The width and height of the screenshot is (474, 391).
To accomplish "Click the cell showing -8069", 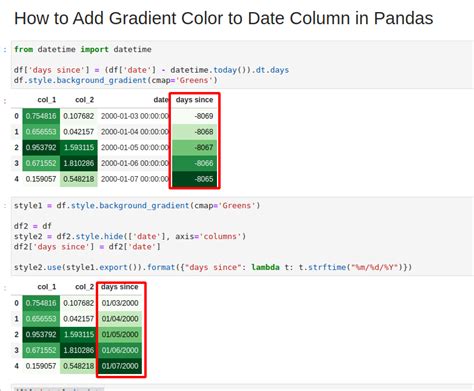I will click(194, 116).
